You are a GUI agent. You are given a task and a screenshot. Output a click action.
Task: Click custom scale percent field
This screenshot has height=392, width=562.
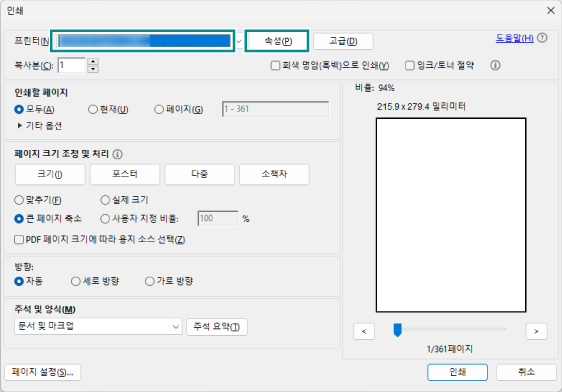(218, 218)
